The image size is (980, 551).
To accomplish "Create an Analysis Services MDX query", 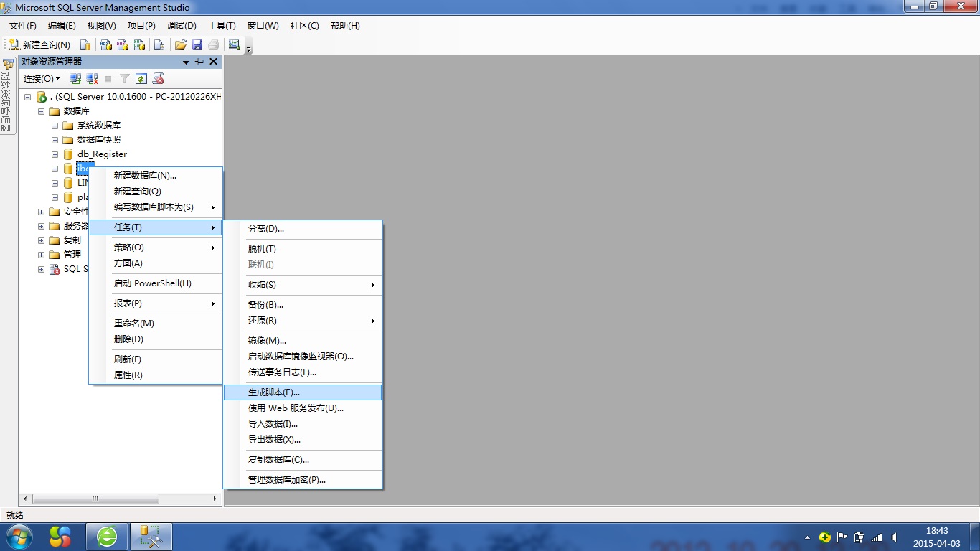I will coord(105,44).
